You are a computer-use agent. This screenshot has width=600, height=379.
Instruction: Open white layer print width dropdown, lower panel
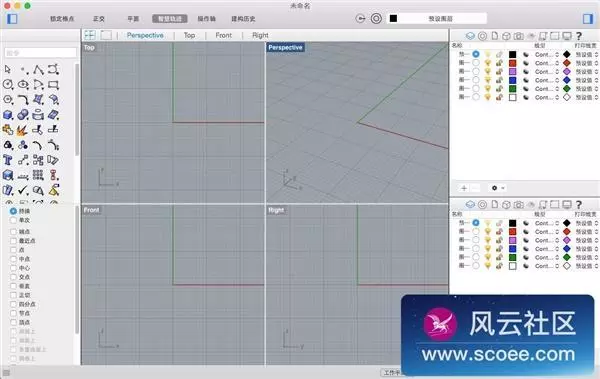587,266
